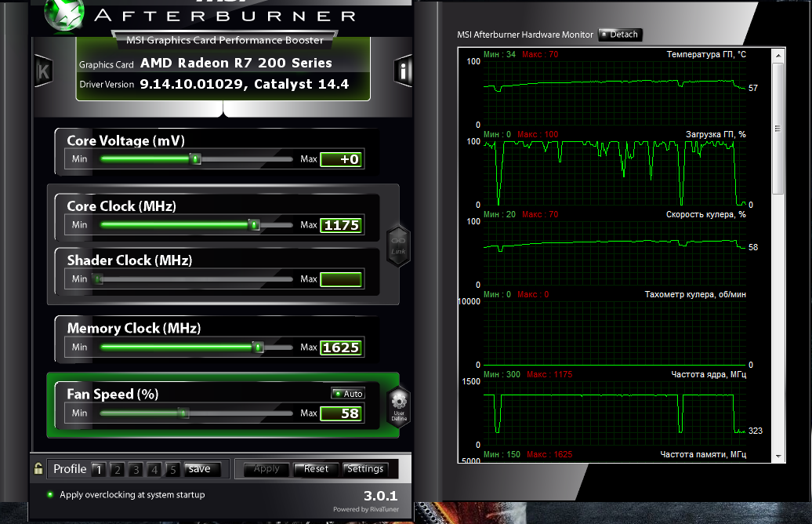Click the MSI Graphics Card Performance Booster banner
The height and width of the screenshot is (524, 812).
pyautogui.click(x=225, y=41)
